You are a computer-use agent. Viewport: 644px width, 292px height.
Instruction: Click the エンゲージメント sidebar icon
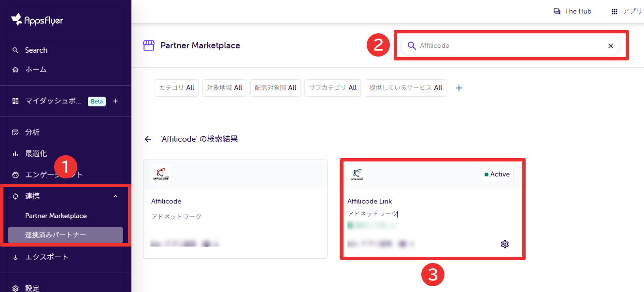coord(15,175)
